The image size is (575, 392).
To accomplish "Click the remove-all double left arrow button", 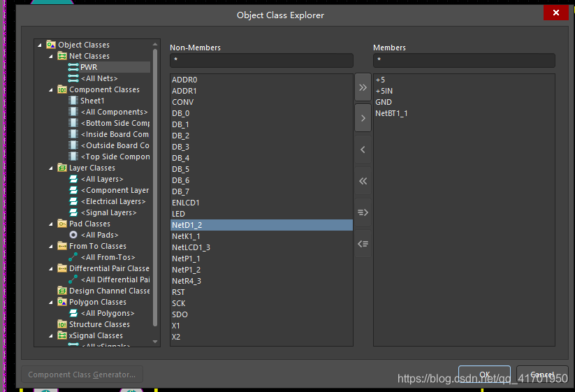I will 363,181.
